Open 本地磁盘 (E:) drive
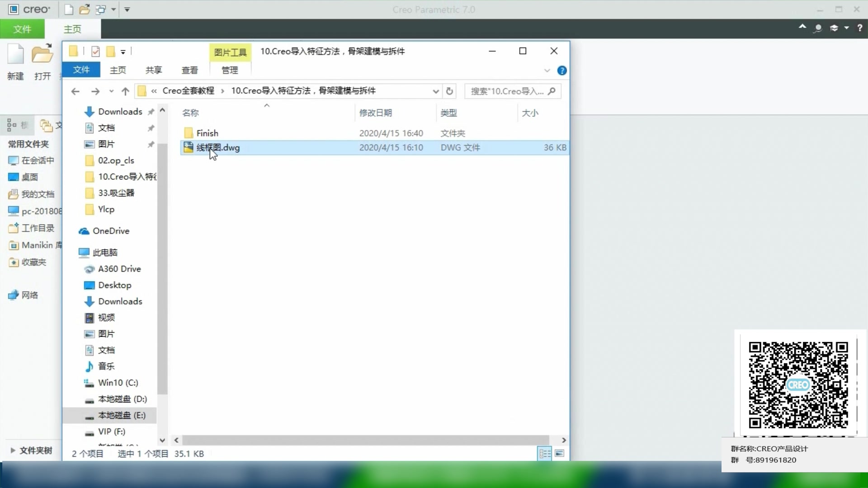Screen dimensions: 868x488 (x=122, y=415)
